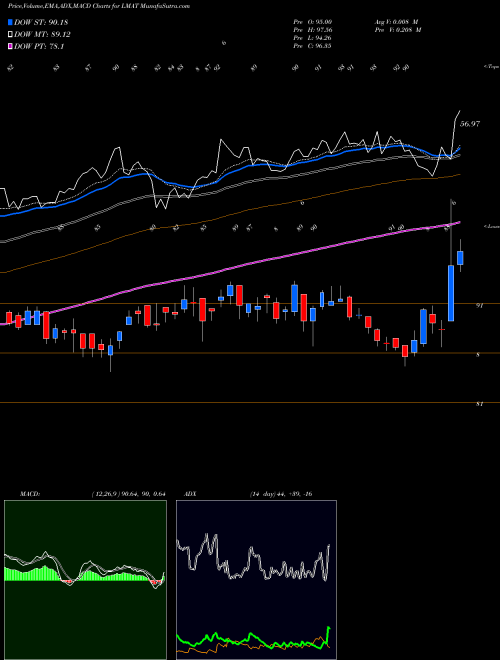Click the Pre O: 95.09 value
Screen dimensions: 500x660
point(312,21)
